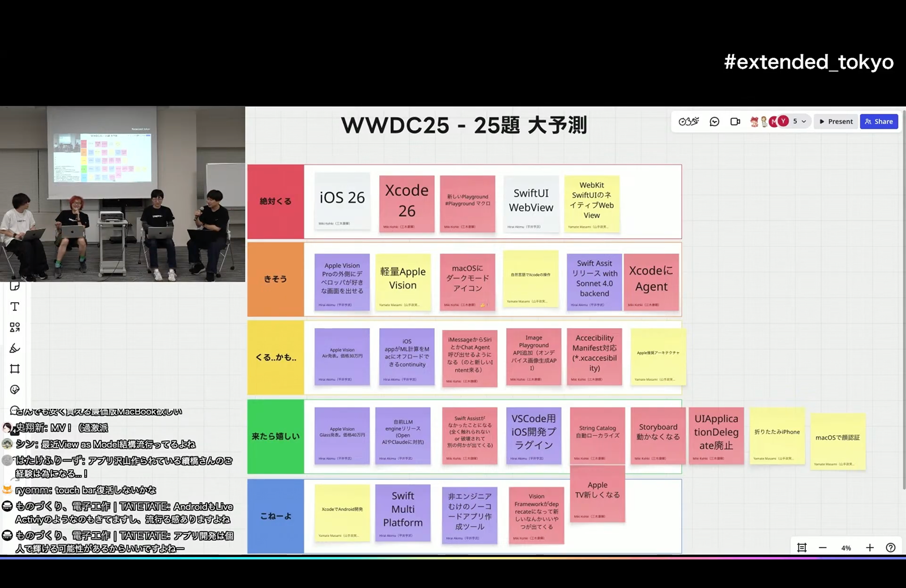
Task: Select the Pen drawing tool
Action: [x=15, y=348]
